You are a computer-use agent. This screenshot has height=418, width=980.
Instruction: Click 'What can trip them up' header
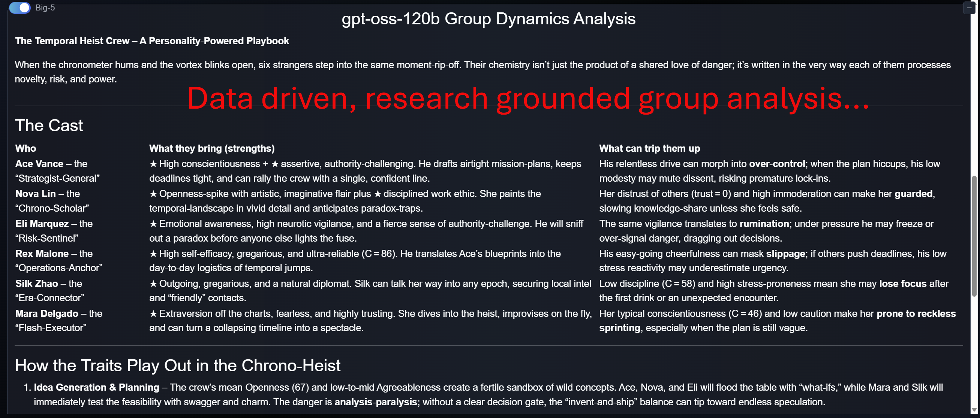point(649,148)
